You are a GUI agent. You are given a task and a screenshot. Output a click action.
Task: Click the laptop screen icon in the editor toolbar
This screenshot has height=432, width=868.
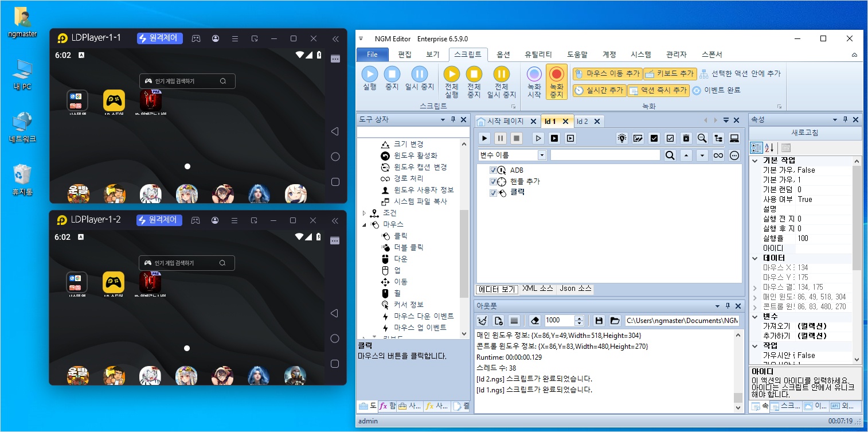(734, 138)
